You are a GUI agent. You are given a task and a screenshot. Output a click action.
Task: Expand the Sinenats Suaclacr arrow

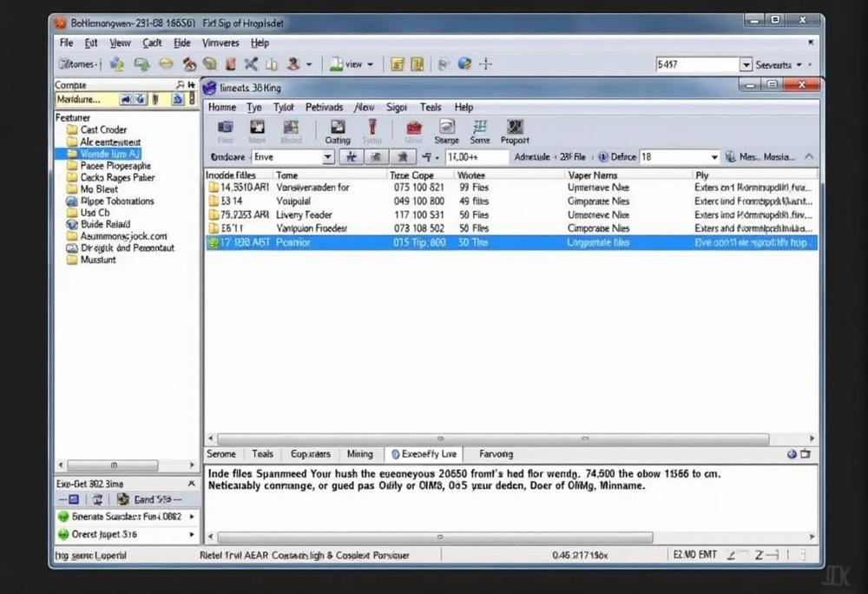pos(192,517)
